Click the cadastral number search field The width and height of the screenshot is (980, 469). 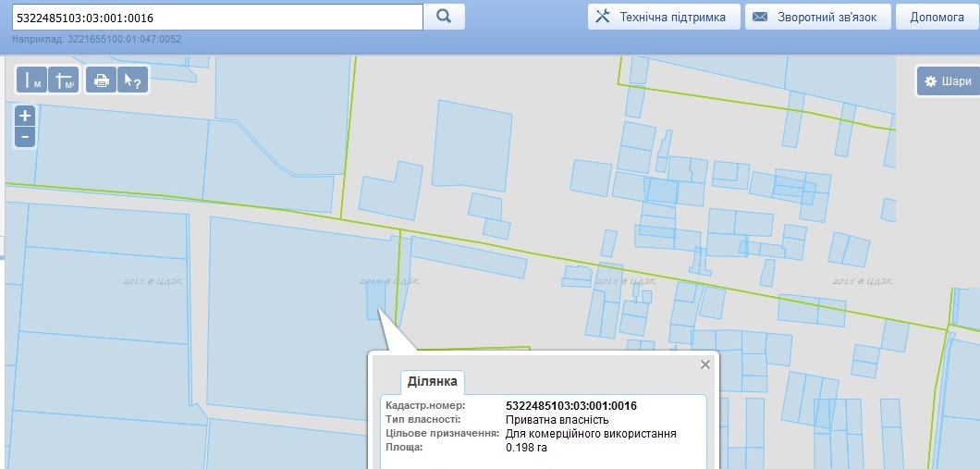217,18
